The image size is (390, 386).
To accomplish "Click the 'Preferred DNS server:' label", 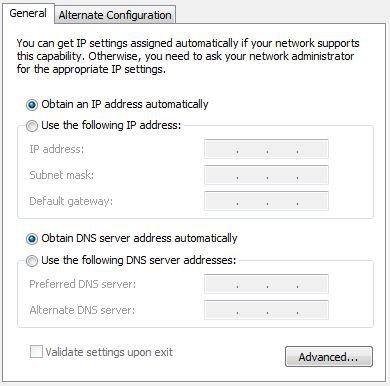I will [83, 284].
